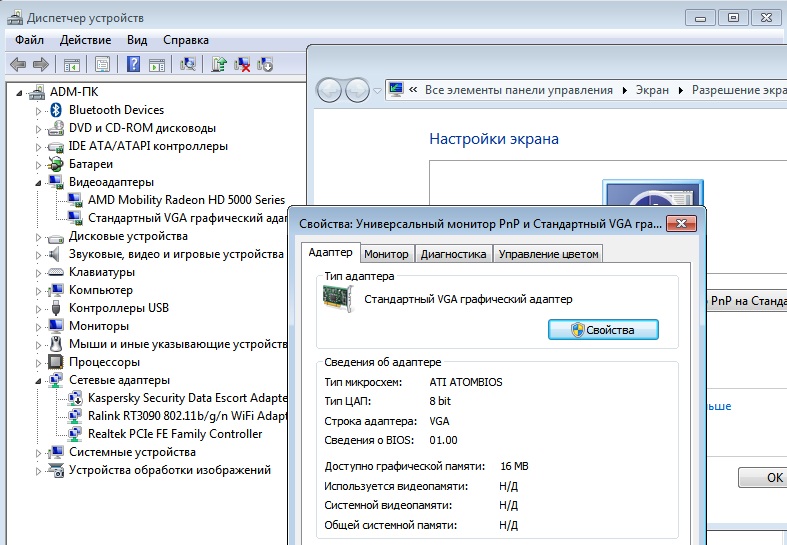
Task: Toggle the console tree show/hide toolbar icon
Action: [x=72, y=65]
